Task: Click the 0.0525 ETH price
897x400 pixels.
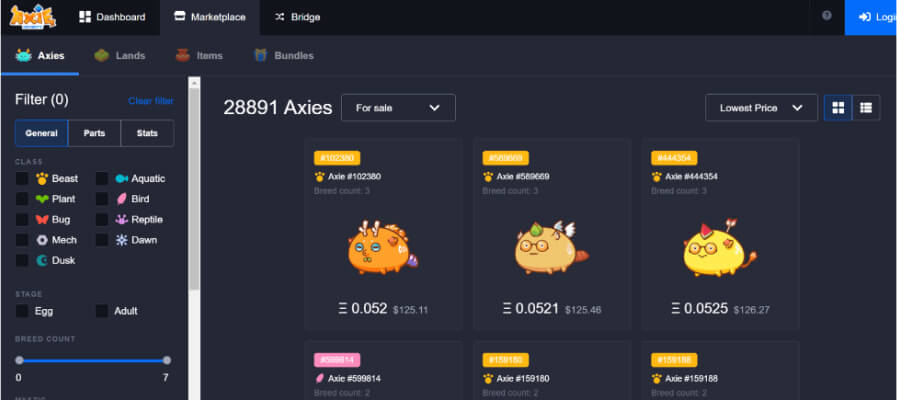Action: pyautogui.click(x=700, y=309)
